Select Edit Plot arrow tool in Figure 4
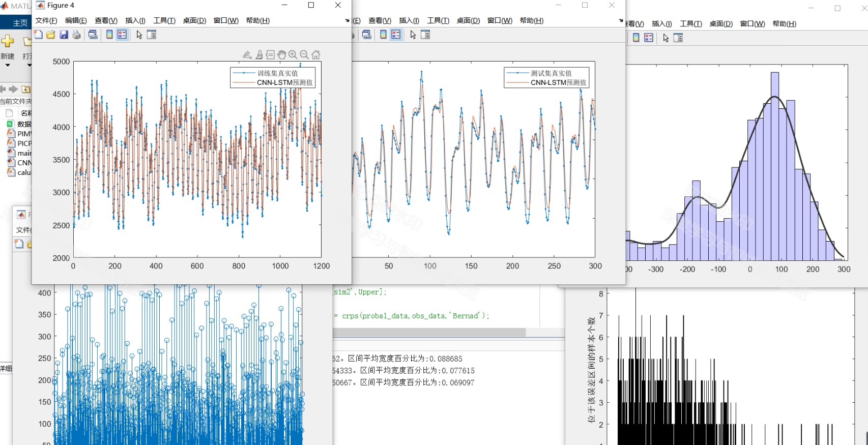The image size is (868, 445). click(139, 35)
